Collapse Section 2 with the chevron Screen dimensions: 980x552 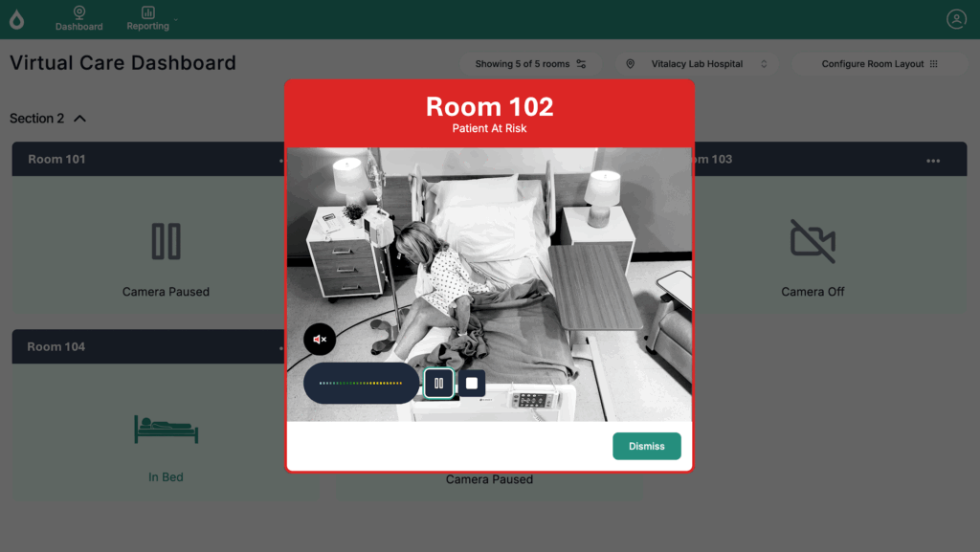coord(80,119)
